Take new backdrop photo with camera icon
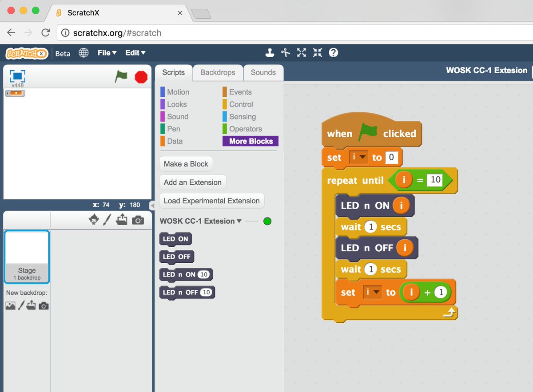533x392 pixels. click(44, 306)
